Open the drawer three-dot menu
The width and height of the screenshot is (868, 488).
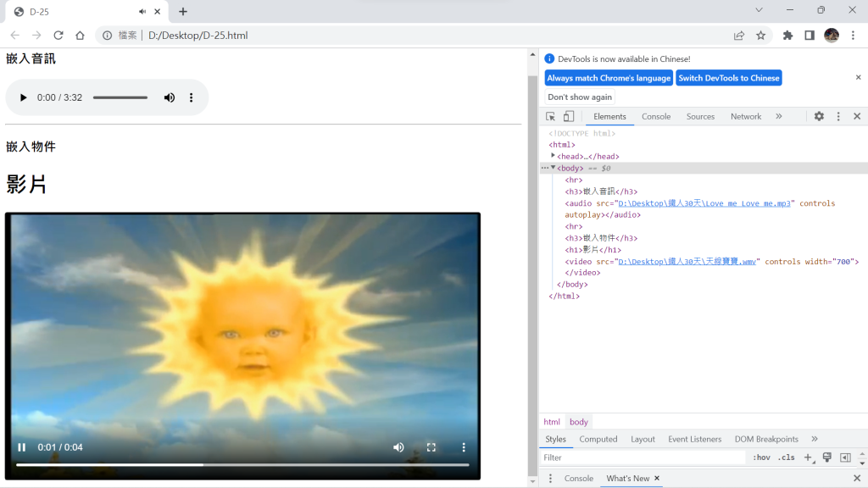coord(550,479)
